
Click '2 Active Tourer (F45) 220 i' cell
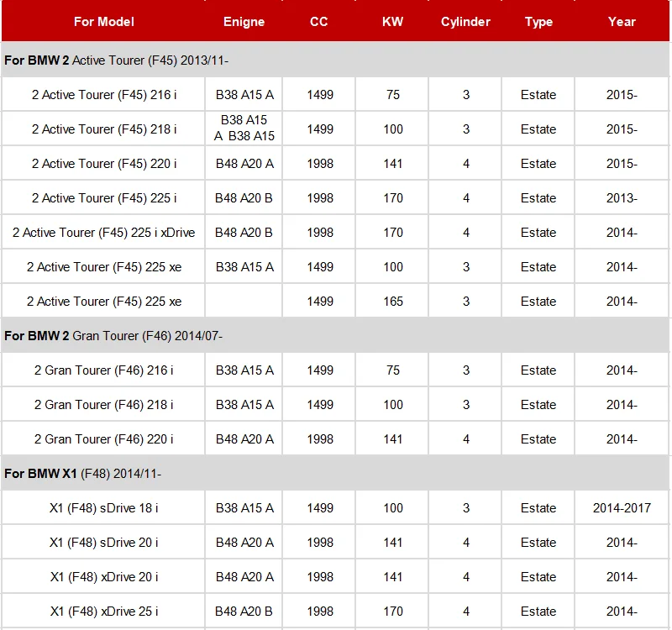103,164
